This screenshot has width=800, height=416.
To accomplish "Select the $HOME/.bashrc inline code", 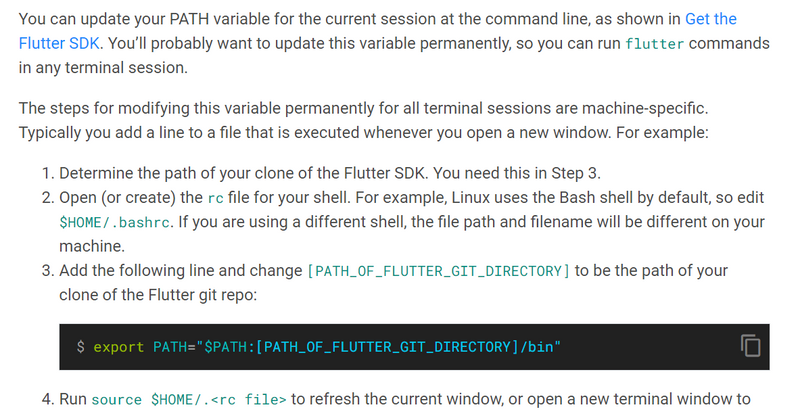I will [114, 223].
